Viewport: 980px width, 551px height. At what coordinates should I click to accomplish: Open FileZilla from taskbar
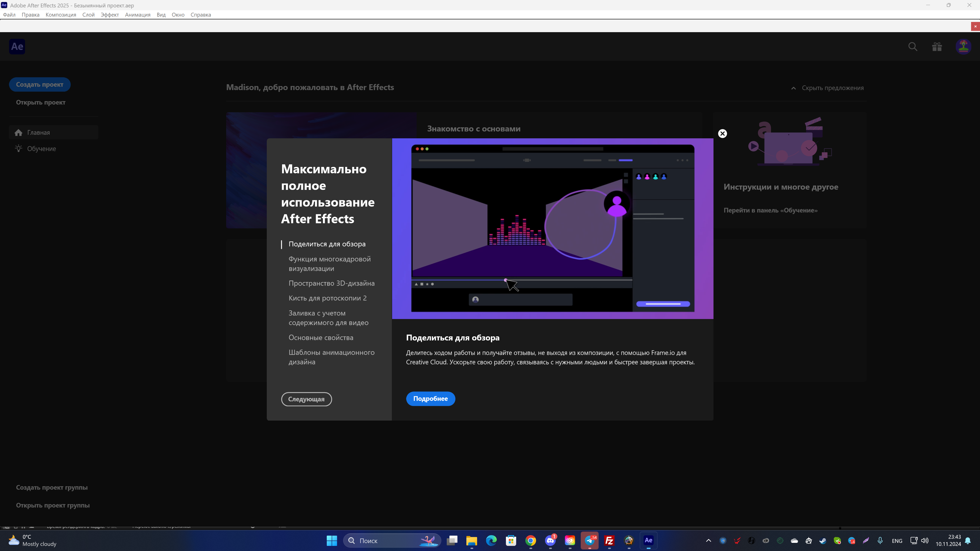pos(609,540)
